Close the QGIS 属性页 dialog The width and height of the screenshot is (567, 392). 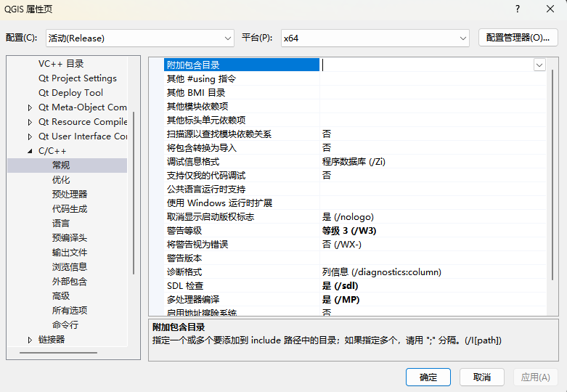coord(550,9)
